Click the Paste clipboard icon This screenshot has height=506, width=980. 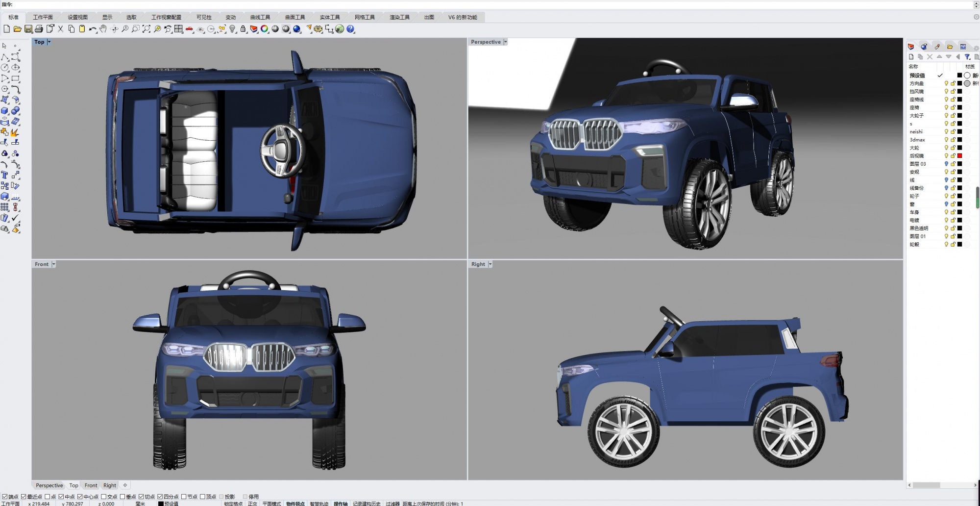[82, 29]
